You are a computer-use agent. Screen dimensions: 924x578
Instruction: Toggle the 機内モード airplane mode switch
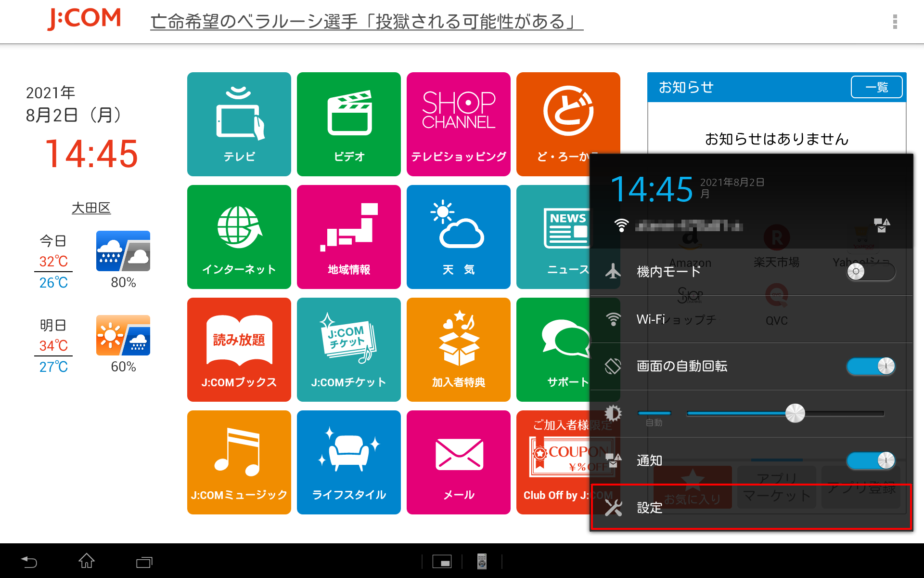click(871, 272)
